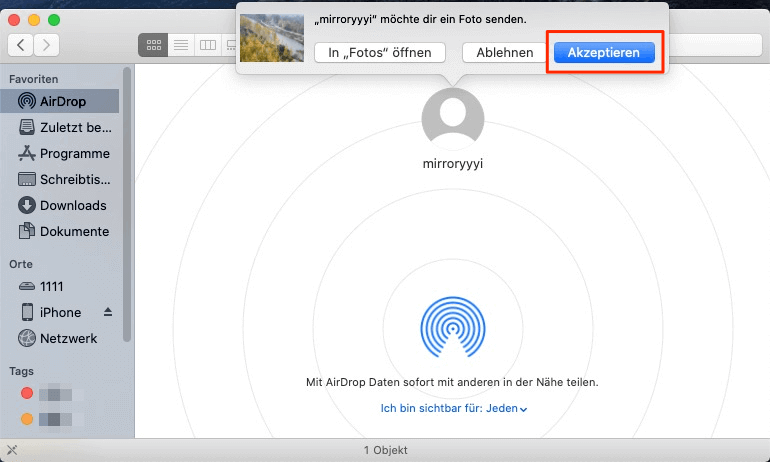Go forward with the right arrow button
Viewport: 770px width, 462px height.
point(47,45)
